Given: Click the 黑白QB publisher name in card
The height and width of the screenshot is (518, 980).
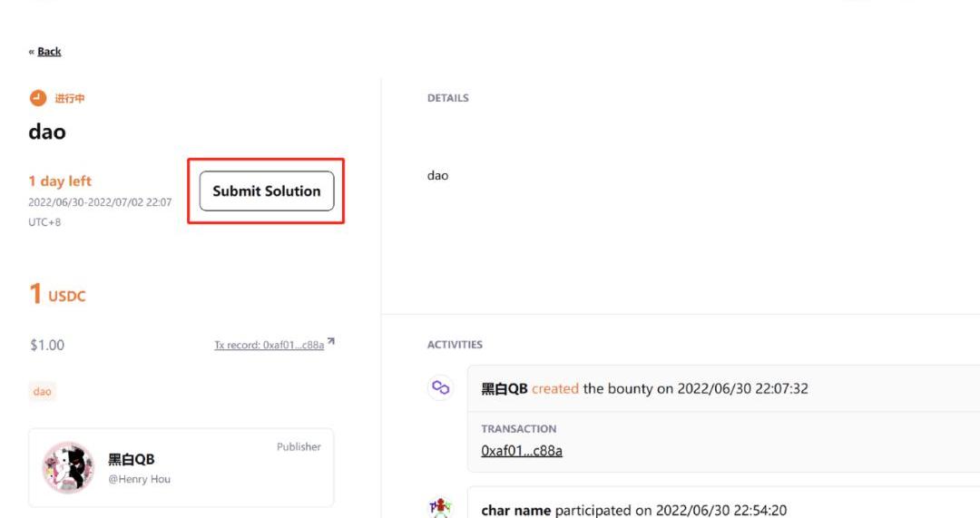Looking at the screenshot, I should 132,459.
